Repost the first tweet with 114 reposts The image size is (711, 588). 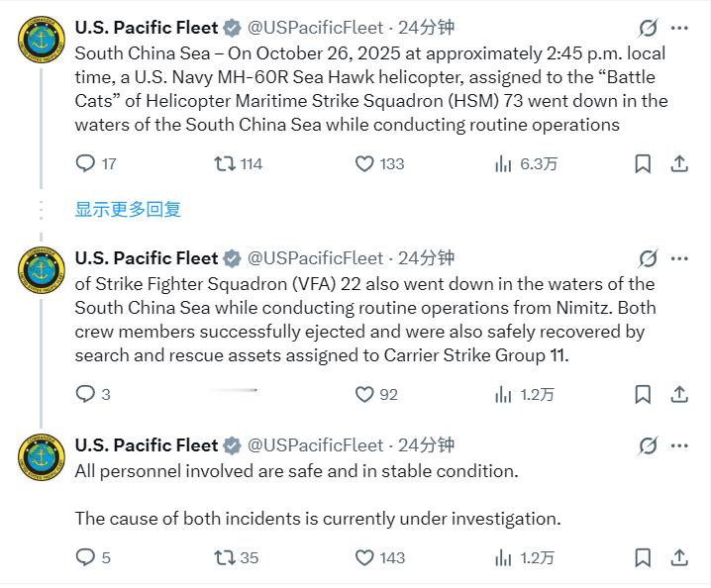tap(226, 163)
